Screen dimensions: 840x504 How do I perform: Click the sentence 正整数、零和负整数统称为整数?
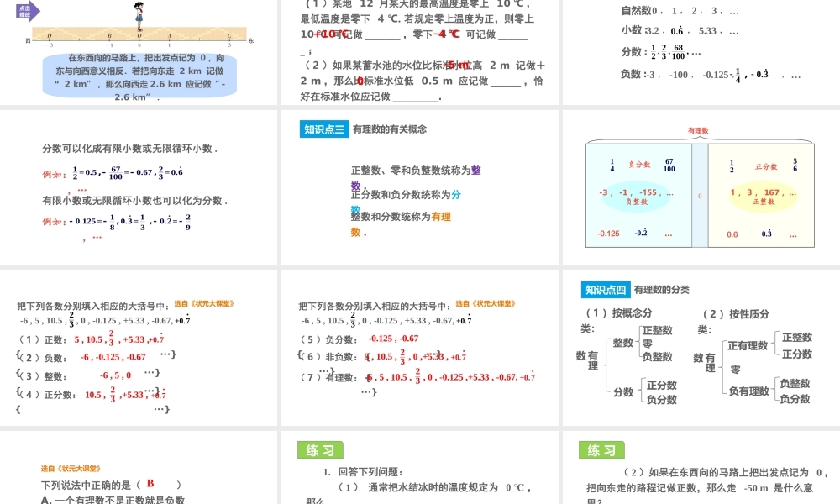[416, 176]
